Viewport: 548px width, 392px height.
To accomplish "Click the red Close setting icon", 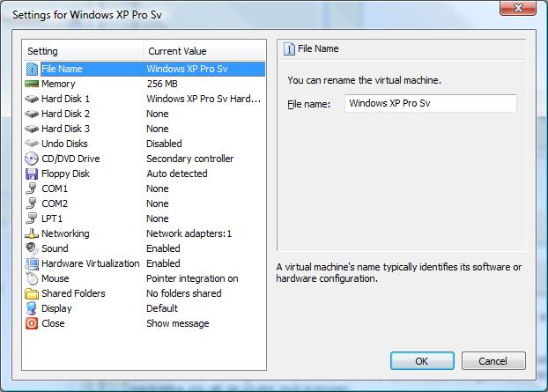I will click(x=32, y=323).
